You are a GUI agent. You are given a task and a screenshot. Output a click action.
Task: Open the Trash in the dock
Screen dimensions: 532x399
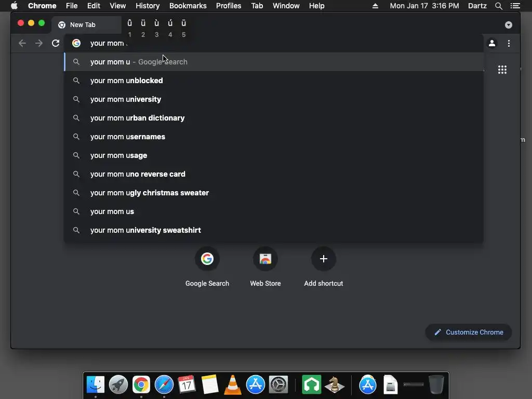436,385
